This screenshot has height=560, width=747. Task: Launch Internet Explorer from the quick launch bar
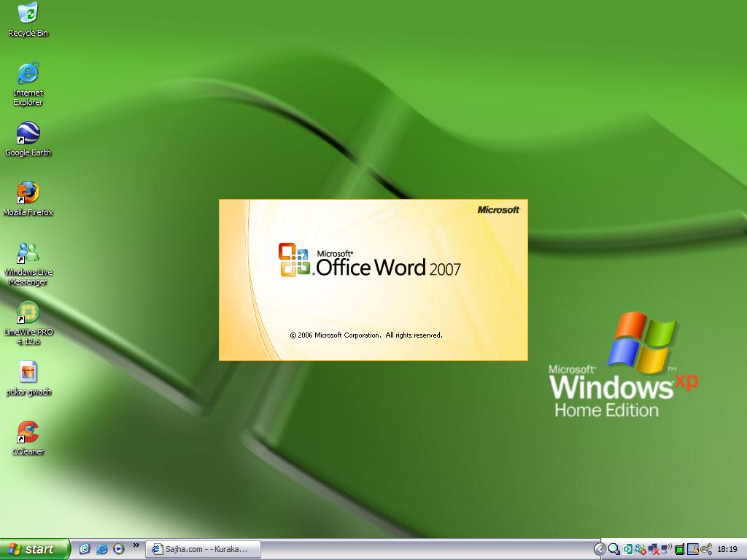click(102, 549)
